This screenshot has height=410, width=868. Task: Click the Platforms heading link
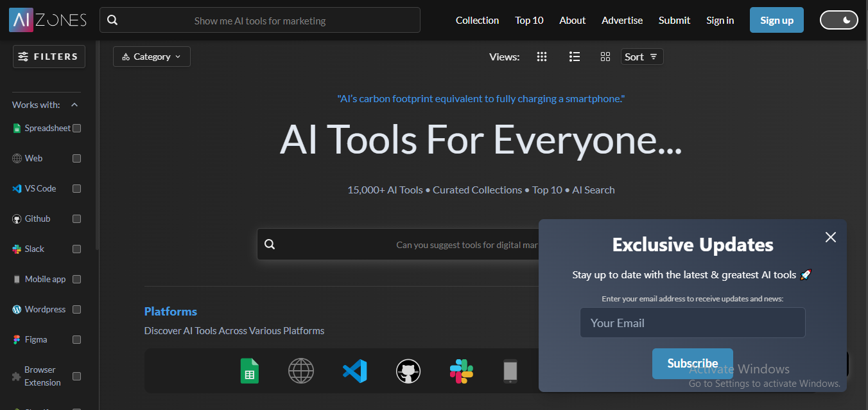pos(171,312)
